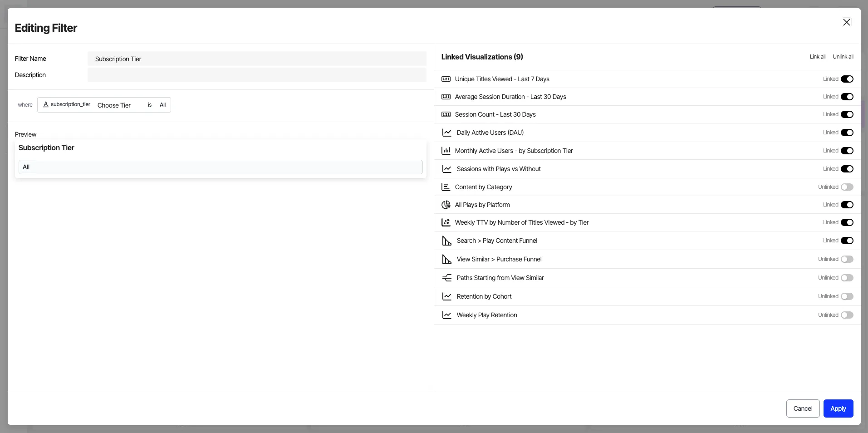Click the Apply button
This screenshot has width=868, height=433.
pyautogui.click(x=839, y=408)
